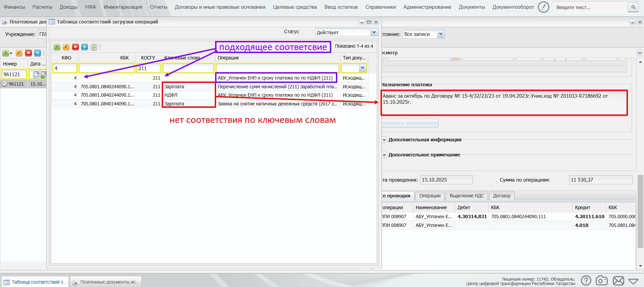Open the Доходы menu
The height and width of the screenshot is (287, 644).
pyautogui.click(x=68, y=7)
